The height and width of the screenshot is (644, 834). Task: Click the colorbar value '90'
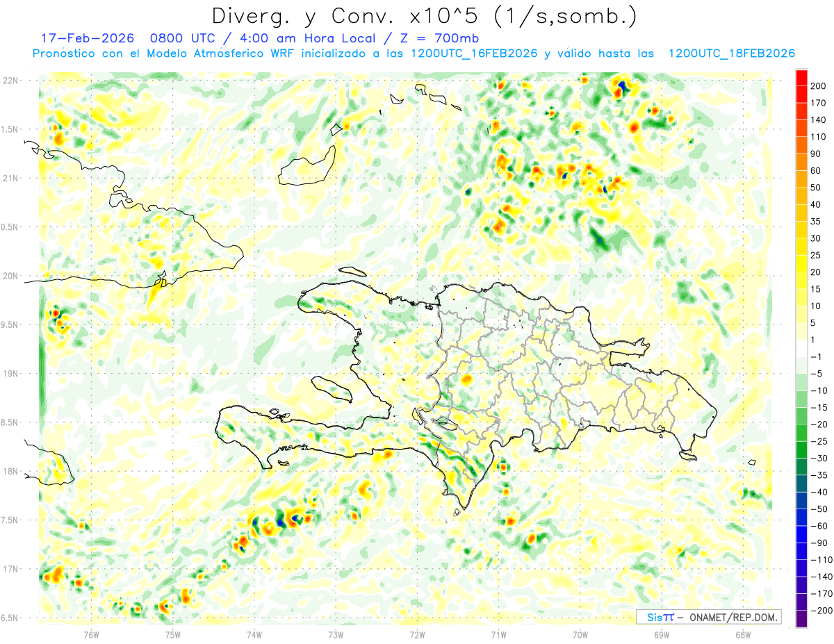816,154
